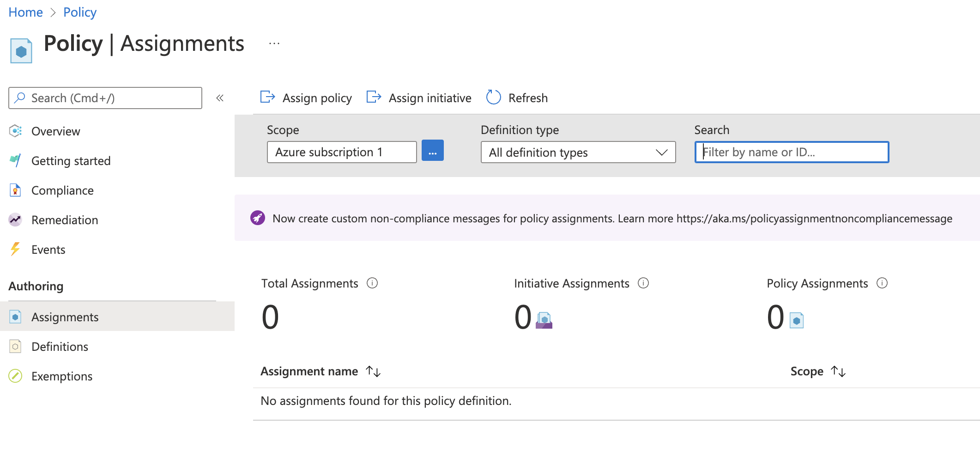The image size is (980, 453).
Task: Click the Refresh circular arrow icon
Action: (x=494, y=97)
